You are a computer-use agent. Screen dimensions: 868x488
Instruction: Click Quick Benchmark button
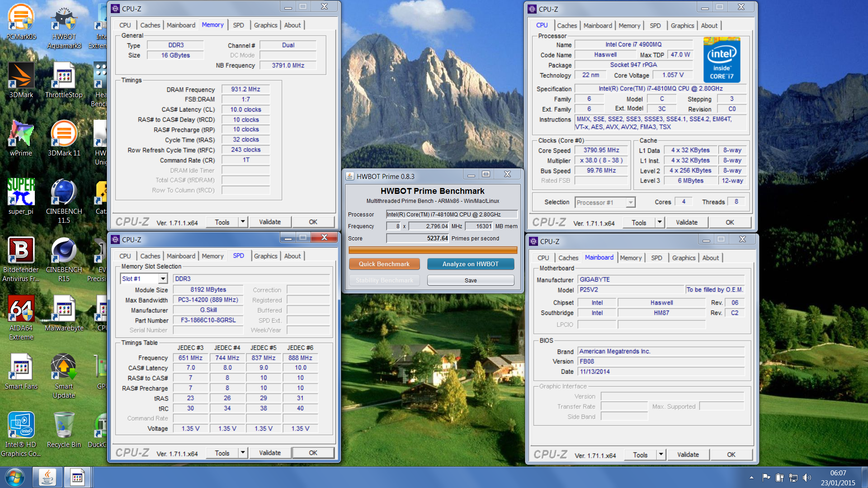384,264
